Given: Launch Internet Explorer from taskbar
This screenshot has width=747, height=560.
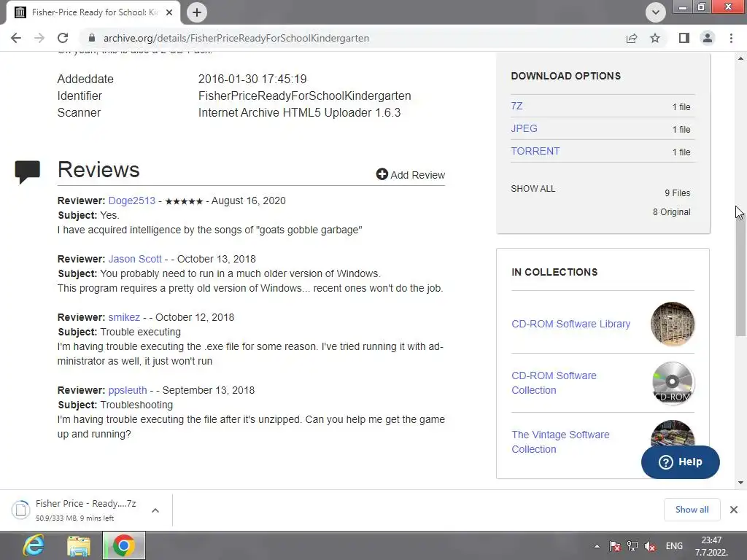Looking at the screenshot, I should (x=34, y=545).
